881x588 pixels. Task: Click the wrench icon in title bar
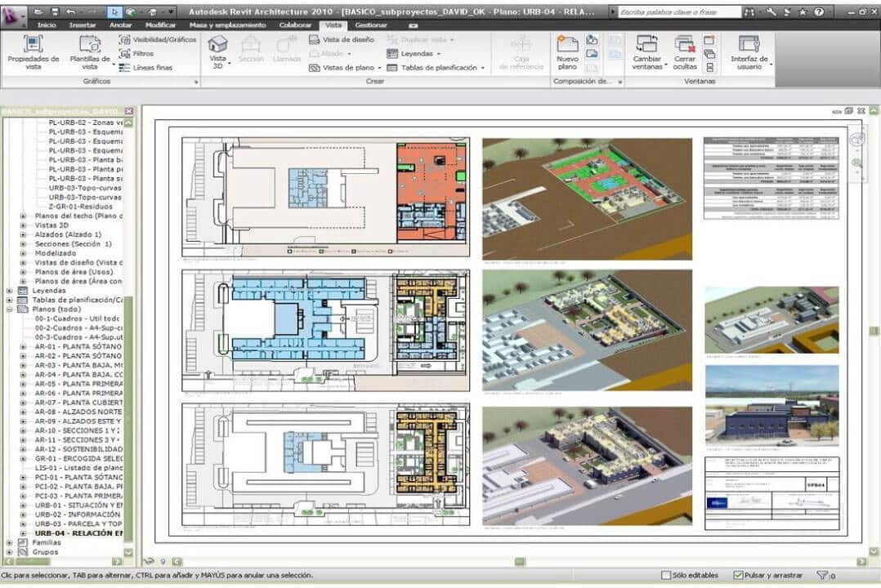771,11
